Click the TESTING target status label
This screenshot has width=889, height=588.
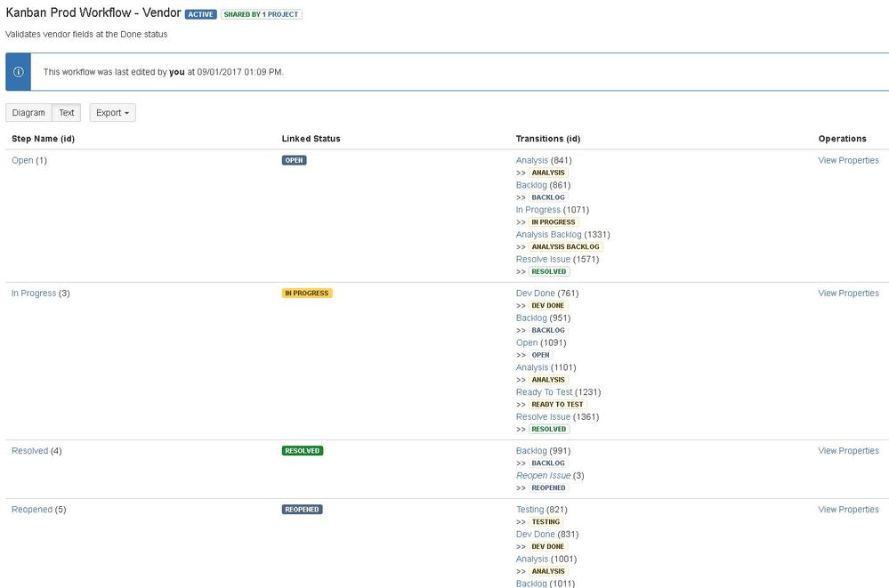tap(546, 521)
